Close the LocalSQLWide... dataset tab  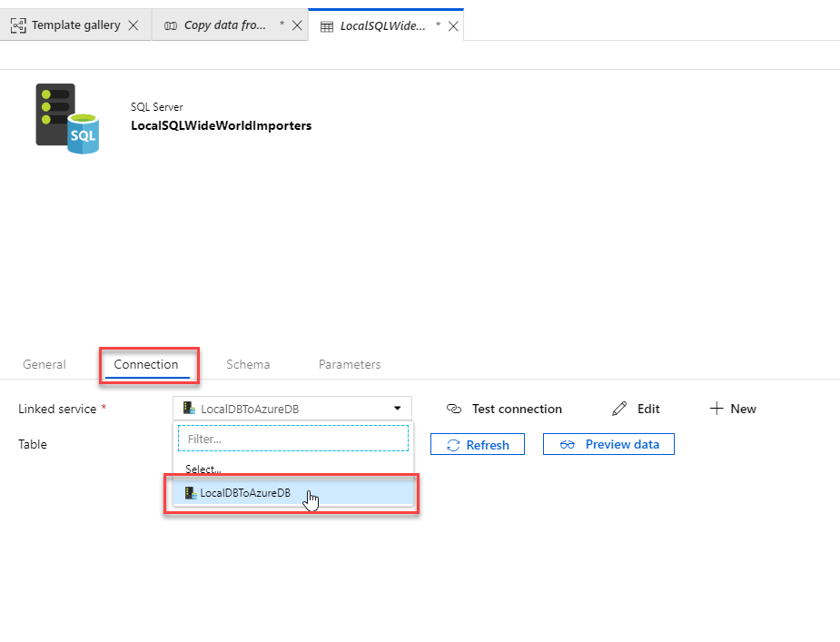tap(453, 25)
